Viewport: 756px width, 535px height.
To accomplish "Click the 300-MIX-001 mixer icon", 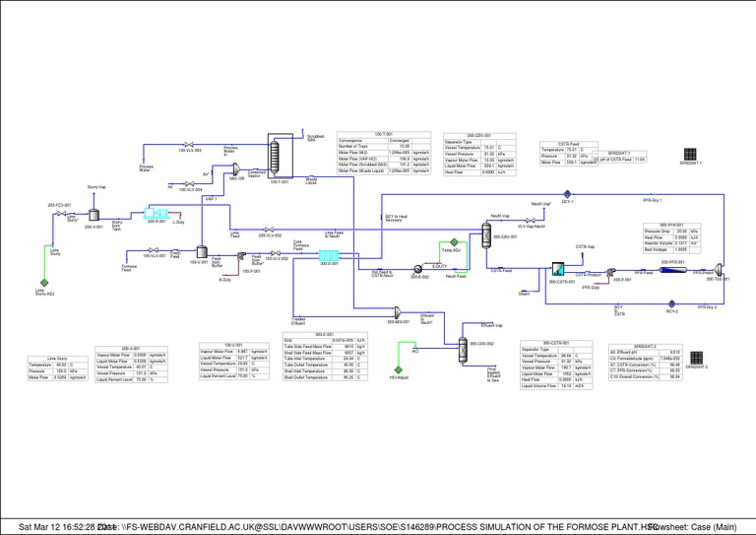I will [x=398, y=312].
